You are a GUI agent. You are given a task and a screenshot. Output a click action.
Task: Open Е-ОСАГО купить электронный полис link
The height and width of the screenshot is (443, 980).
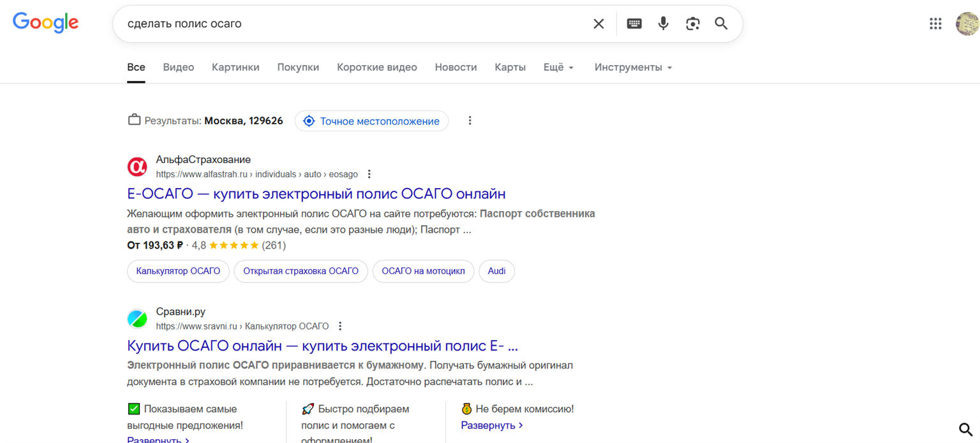pos(316,194)
